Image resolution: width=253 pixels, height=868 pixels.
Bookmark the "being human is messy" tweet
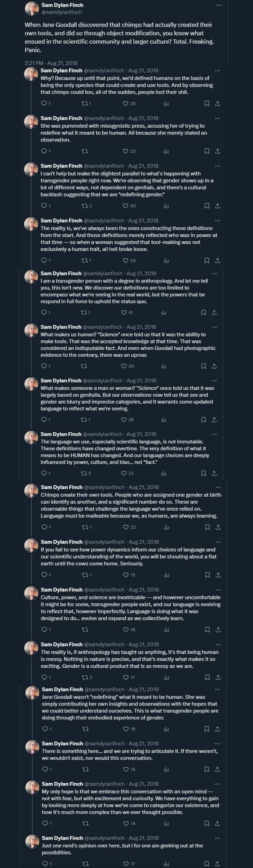click(207, 677)
